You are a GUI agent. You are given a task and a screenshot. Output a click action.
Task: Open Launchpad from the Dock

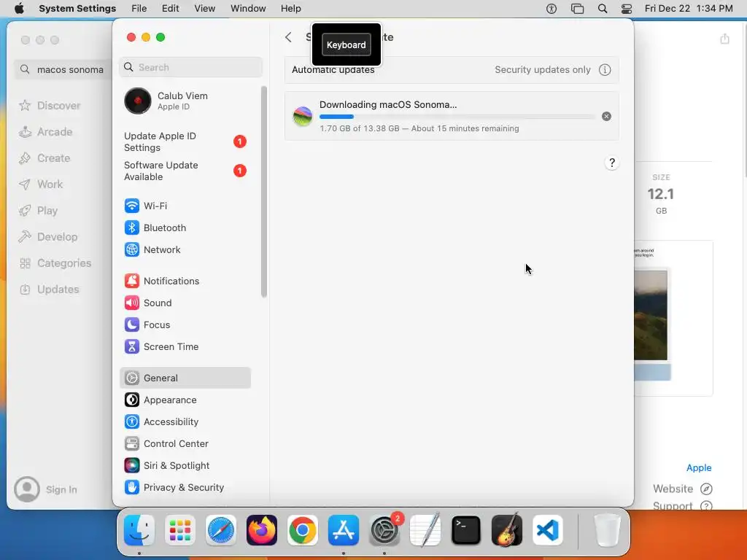[180, 530]
